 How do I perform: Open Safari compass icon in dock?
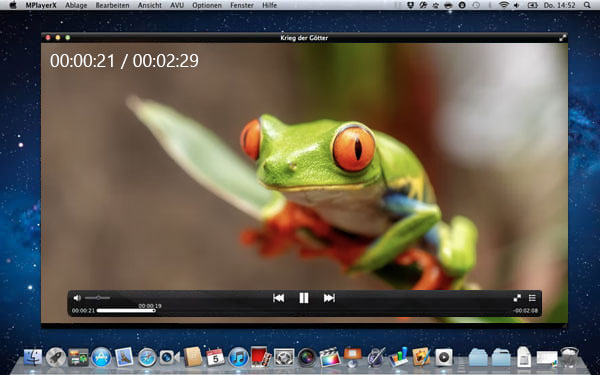tap(147, 357)
